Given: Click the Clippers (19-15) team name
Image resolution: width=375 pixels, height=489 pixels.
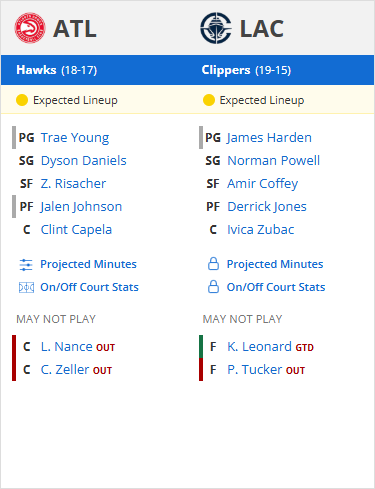Looking at the screenshot, I should point(246,70).
